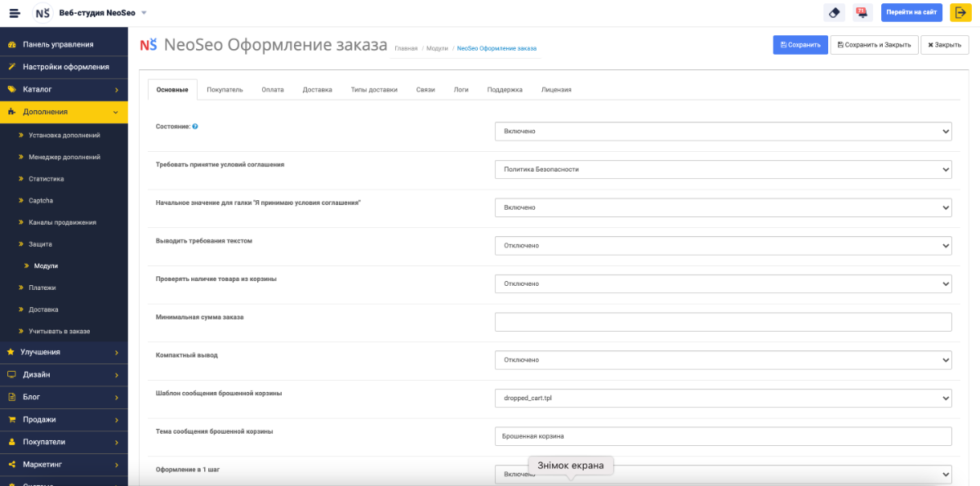980x486 pixels.
Task: Click the cart icon for Продажи
Action: [11, 420]
